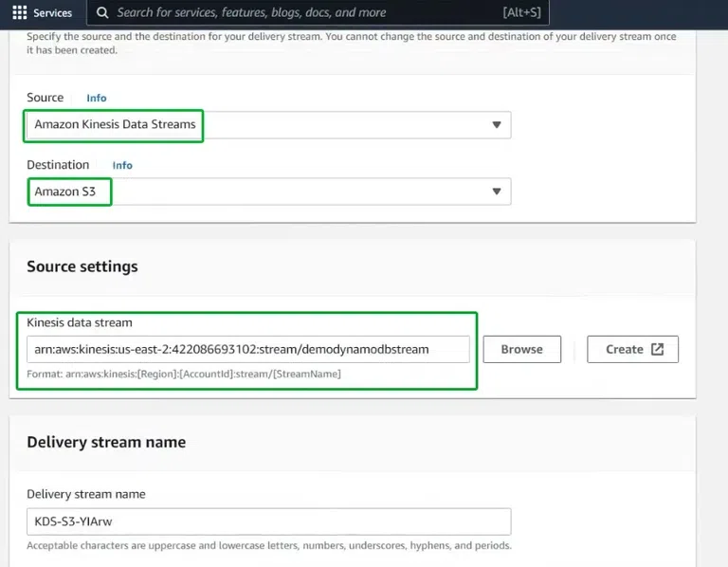The width and height of the screenshot is (728, 567).
Task: Click the Source field label
Action: 45,98
